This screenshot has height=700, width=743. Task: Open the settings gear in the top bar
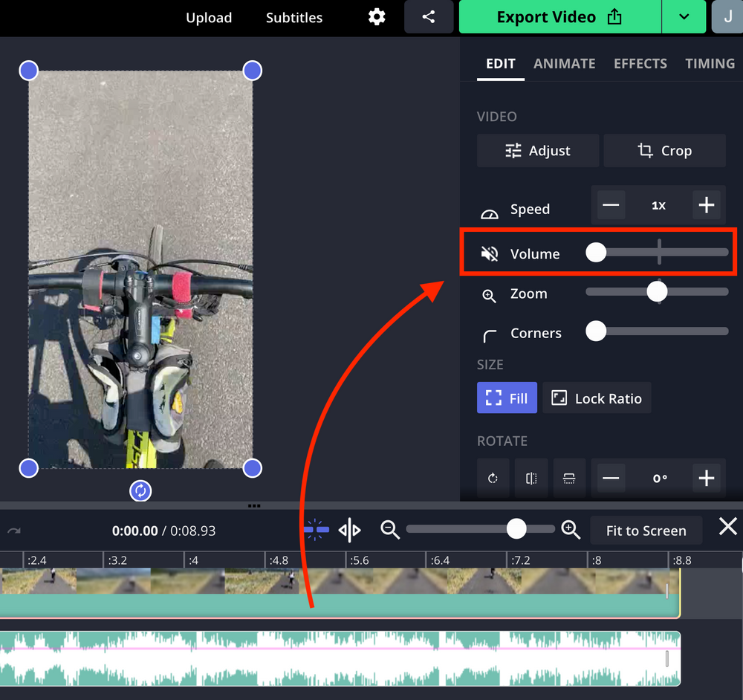[x=377, y=16]
